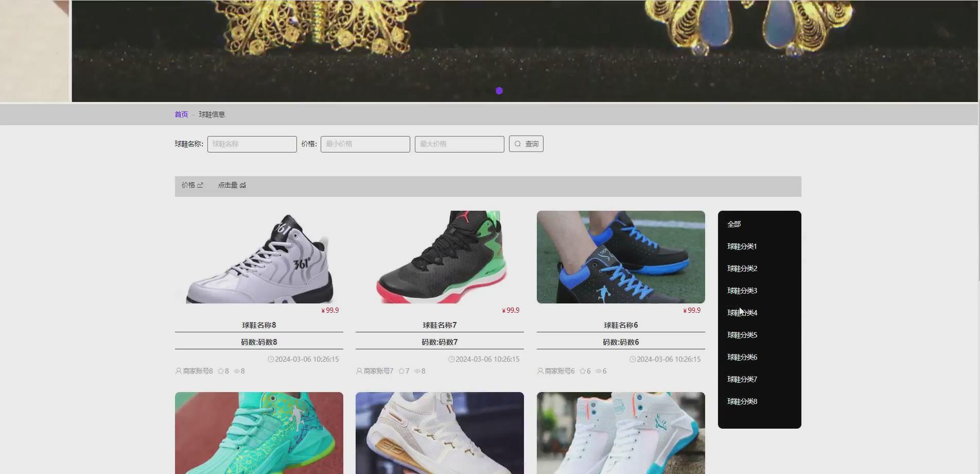980x474 pixels.
Task: Toggle the star favorite on 球鞋名称6
Action: (583, 370)
